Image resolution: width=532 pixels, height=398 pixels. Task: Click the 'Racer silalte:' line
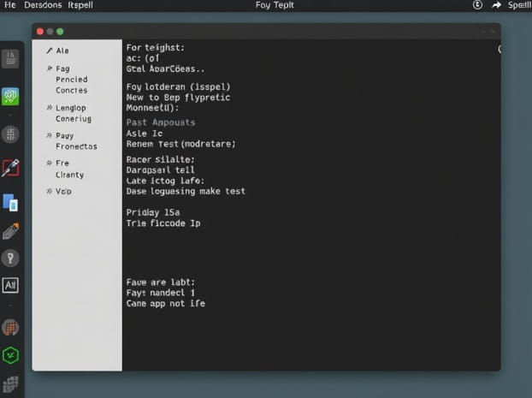pyautogui.click(x=161, y=159)
